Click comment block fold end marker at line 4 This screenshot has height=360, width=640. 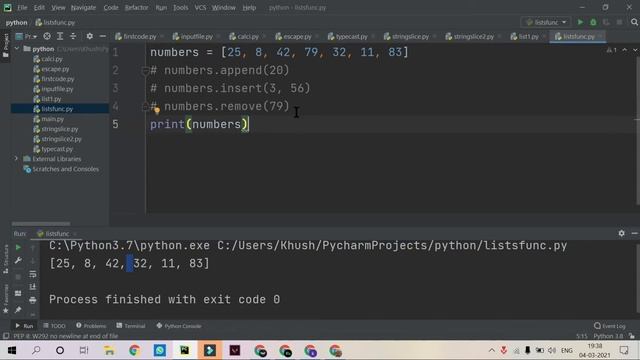coord(145,107)
